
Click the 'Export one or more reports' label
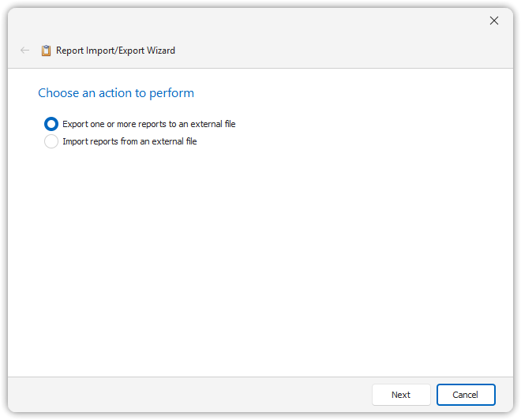(x=148, y=124)
